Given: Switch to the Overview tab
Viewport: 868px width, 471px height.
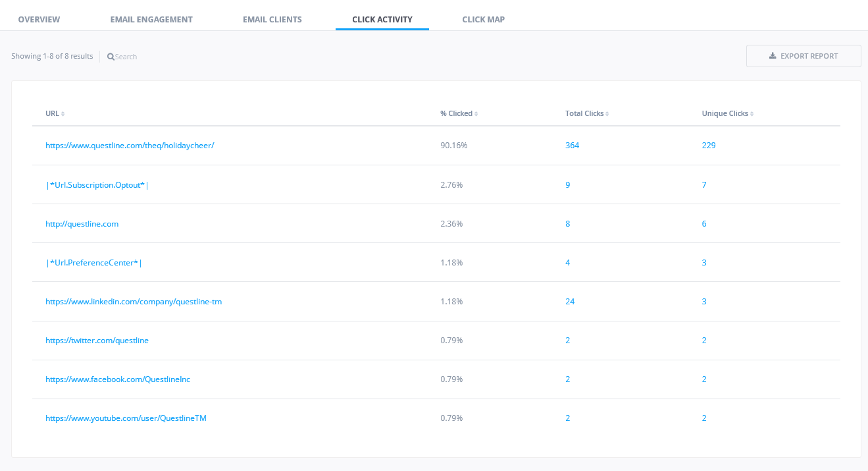Looking at the screenshot, I should tap(39, 19).
